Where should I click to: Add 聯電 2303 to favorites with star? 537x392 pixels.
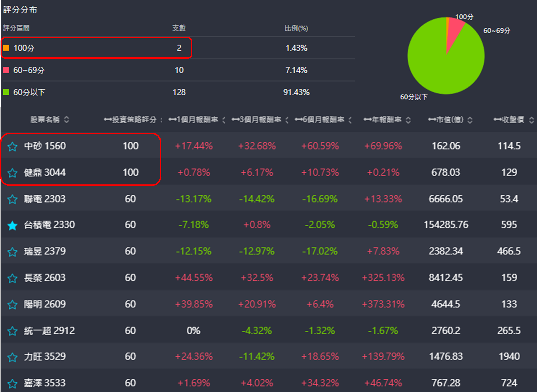pyautogui.click(x=12, y=199)
